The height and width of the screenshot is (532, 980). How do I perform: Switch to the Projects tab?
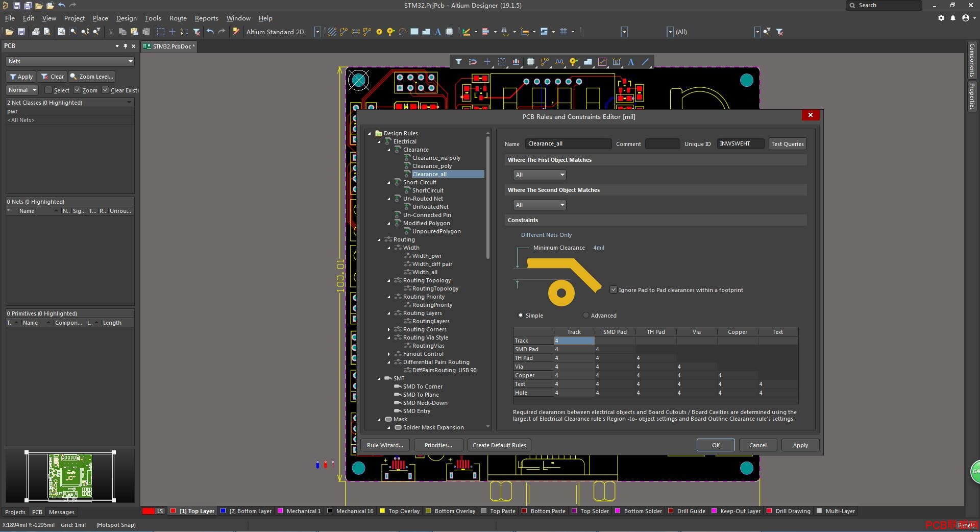tap(15, 512)
